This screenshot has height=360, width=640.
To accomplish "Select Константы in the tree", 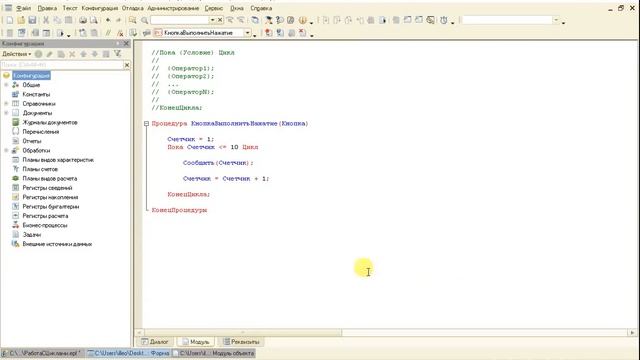I will [x=36, y=94].
